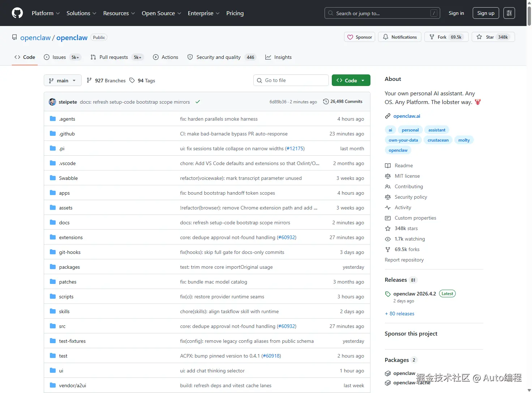Viewport: 532px width, 393px height.
Task: Open the test-fixtures folder
Action: 72,341
